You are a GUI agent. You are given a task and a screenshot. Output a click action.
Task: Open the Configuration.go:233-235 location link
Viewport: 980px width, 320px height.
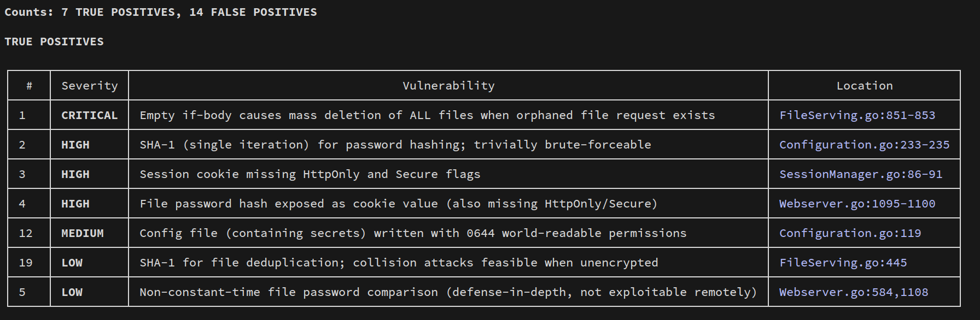(x=864, y=145)
